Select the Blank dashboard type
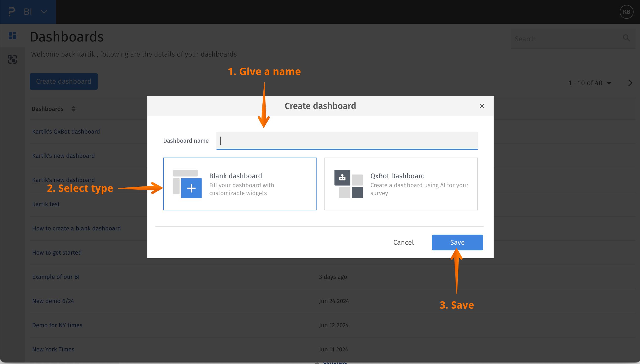Viewport: 640px width, 364px height. [240, 184]
